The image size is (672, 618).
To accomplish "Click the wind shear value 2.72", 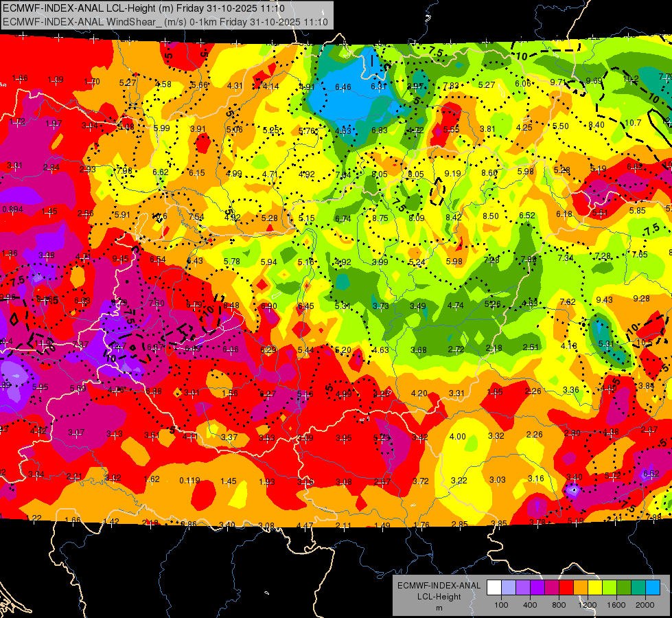I will (456, 350).
